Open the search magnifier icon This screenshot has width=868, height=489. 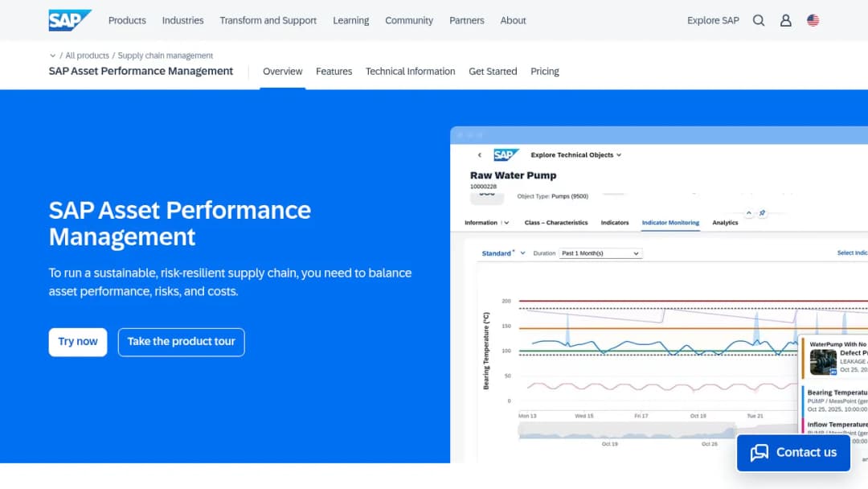coord(759,20)
